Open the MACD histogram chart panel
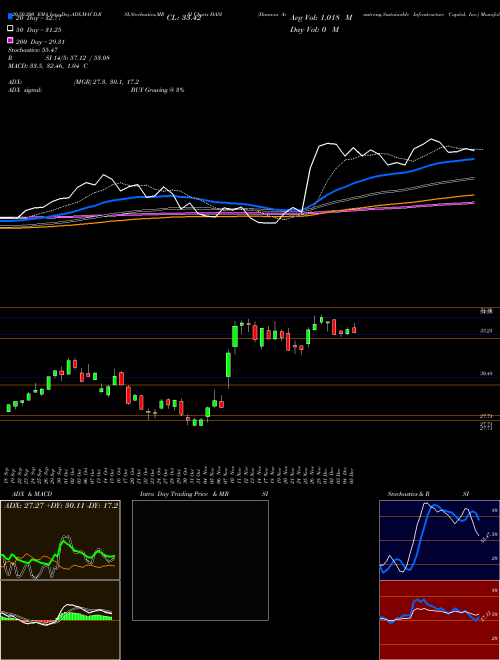The height and width of the screenshot is (660, 500). pyautogui.click(x=60, y=620)
